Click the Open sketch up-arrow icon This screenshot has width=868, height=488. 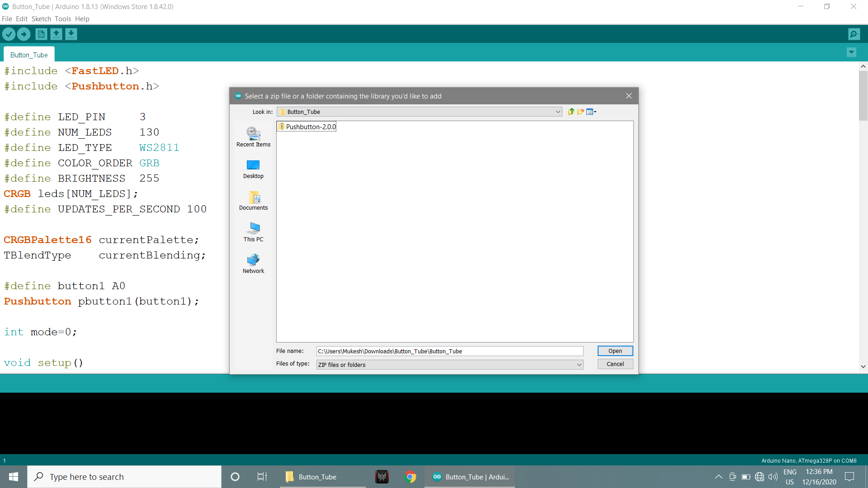coord(56,34)
